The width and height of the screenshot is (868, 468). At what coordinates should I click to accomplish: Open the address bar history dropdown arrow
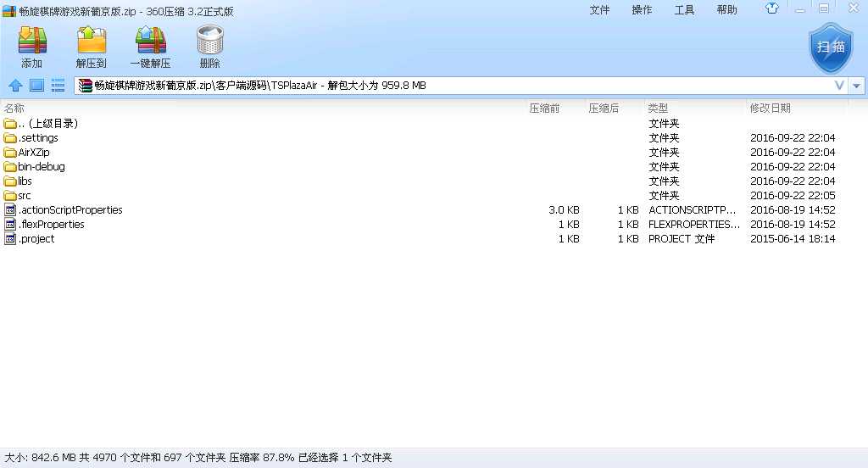pyautogui.click(x=857, y=86)
